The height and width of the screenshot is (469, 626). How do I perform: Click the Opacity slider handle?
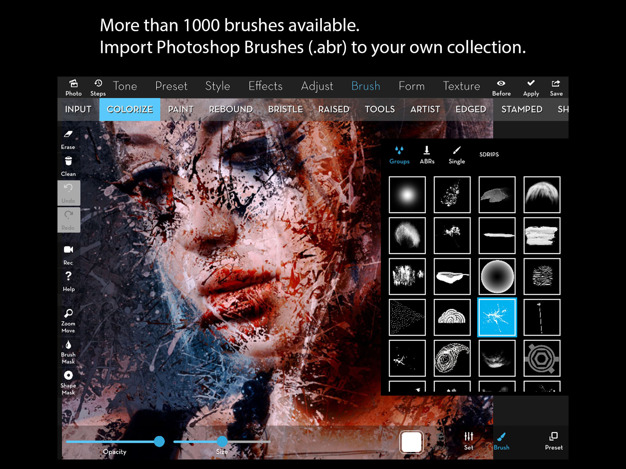(159, 441)
